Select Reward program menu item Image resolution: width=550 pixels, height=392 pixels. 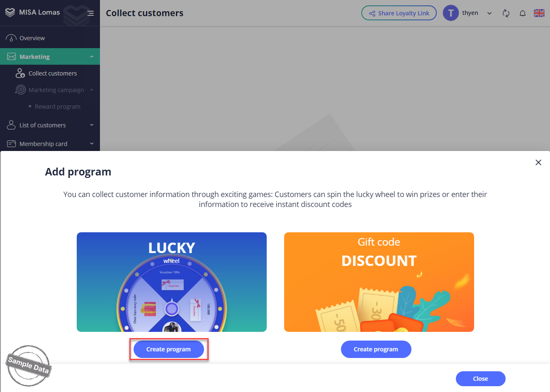[58, 107]
